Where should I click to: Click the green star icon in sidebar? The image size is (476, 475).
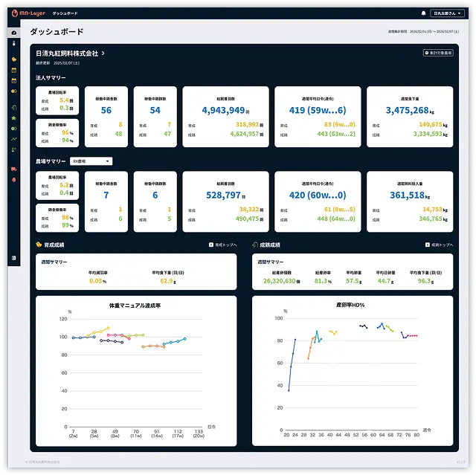14,117
